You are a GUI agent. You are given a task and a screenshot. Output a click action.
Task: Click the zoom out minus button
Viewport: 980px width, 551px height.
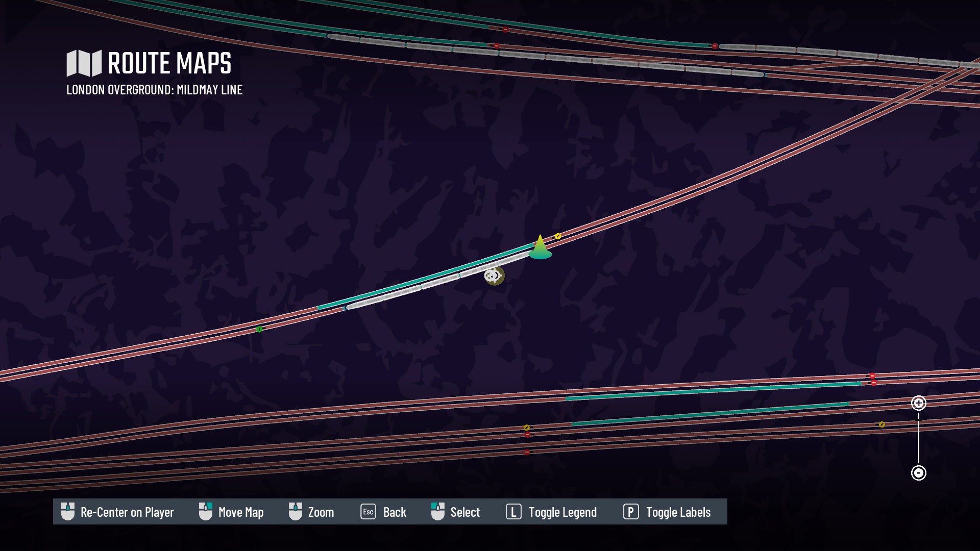(x=919, y=473)
